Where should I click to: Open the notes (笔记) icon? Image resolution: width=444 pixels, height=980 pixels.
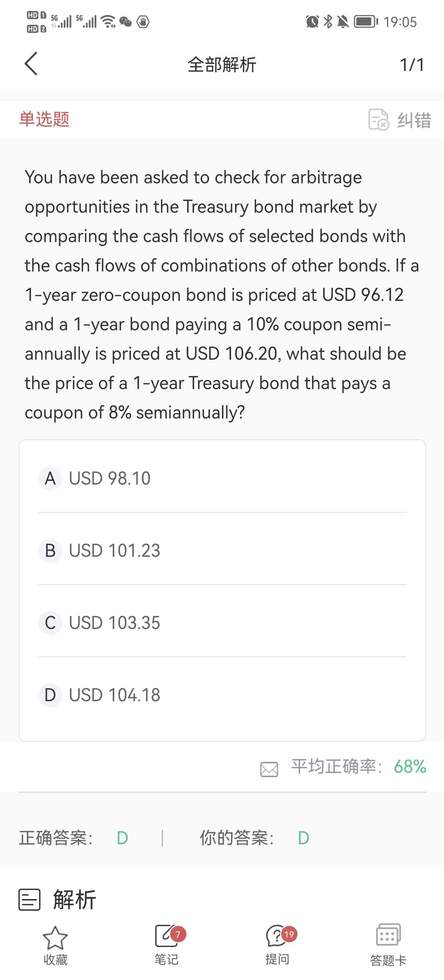tap(166, 936)
